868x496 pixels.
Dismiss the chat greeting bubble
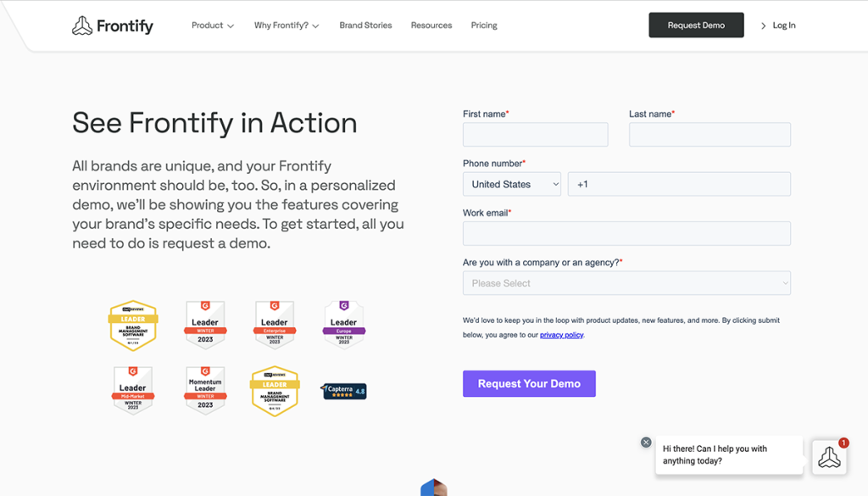[646, 442]
